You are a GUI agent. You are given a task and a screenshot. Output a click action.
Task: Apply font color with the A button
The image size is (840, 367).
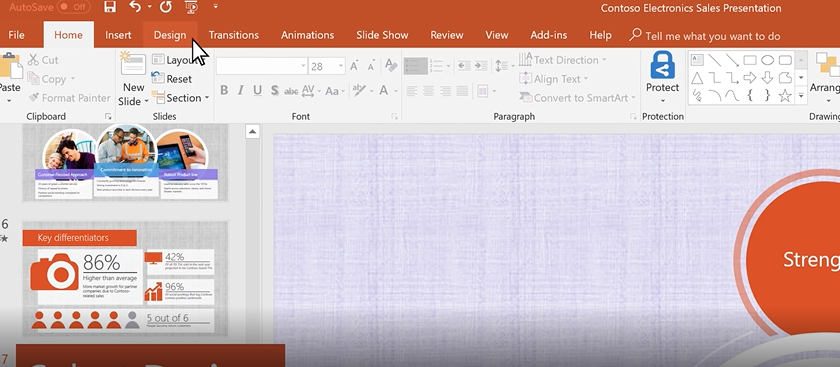(384, 91)
